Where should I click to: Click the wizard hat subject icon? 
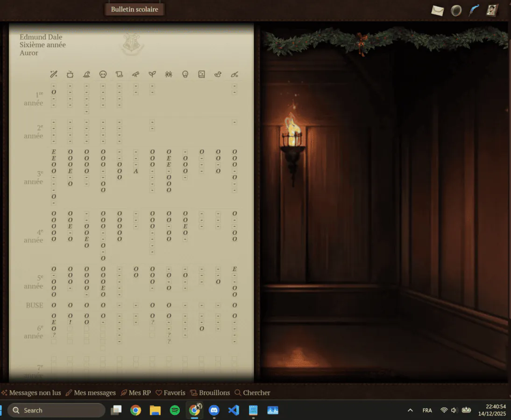coord(86,74)
